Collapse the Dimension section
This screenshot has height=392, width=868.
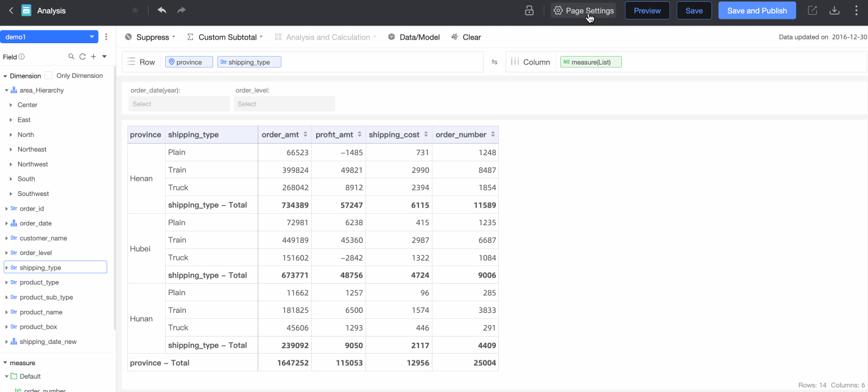5,76
